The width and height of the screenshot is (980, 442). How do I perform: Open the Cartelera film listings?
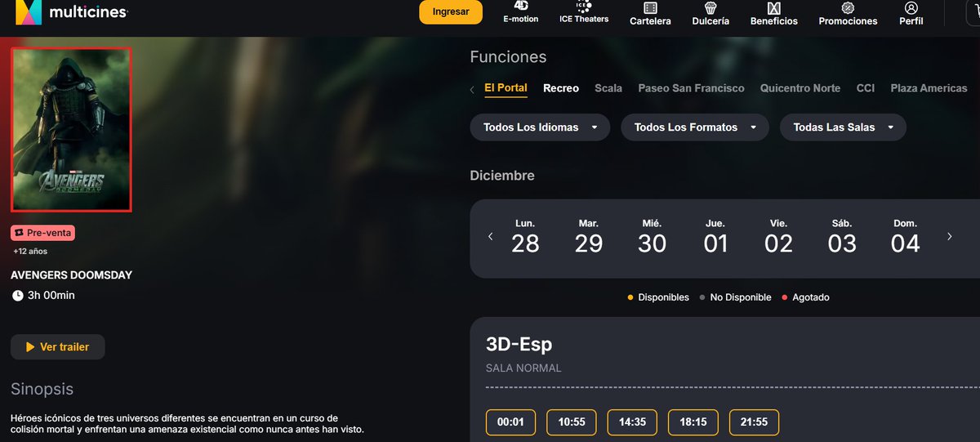(x=650, y=13)
